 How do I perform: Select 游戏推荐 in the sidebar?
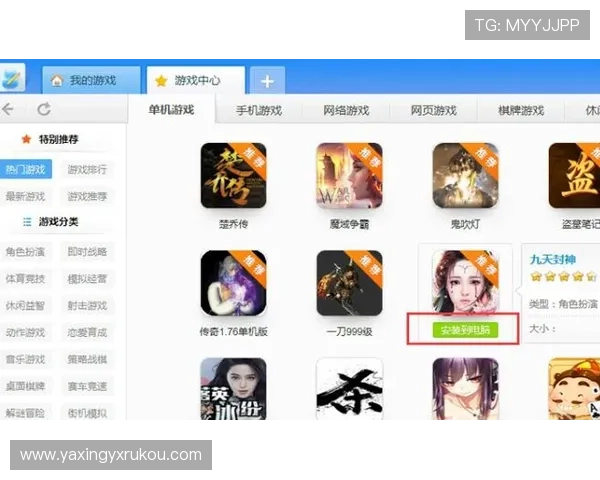87,197
